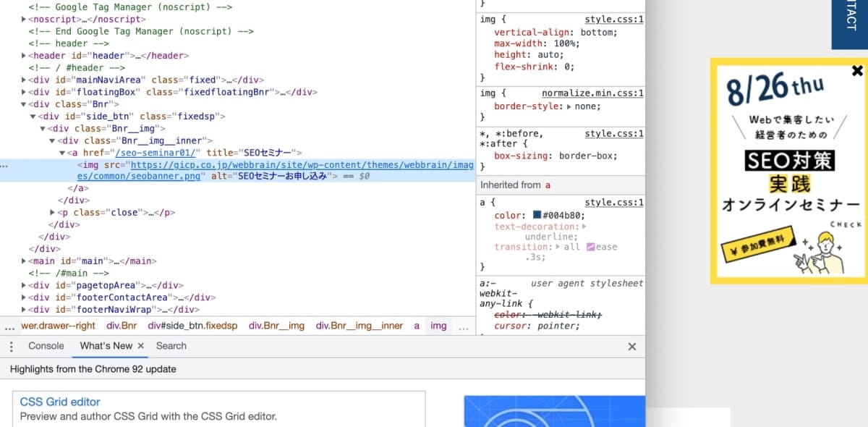Open the normalize.min.css:1 source link
The height and width of the screenshot is (427, 868).
593,93
